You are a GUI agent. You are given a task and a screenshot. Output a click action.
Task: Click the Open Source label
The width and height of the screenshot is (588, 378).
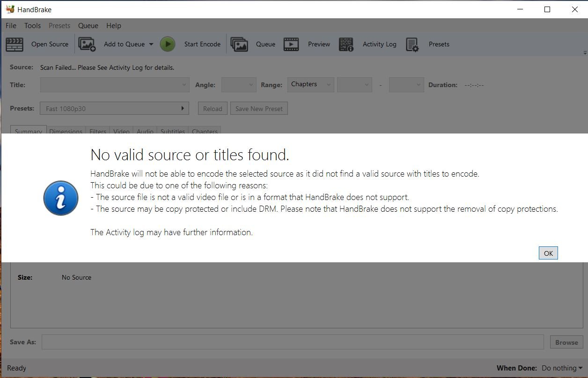click(x=50, y=44)
